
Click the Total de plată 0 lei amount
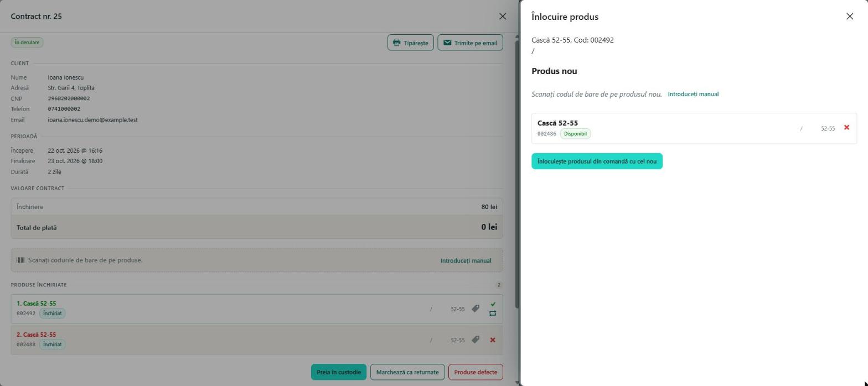point(489,227)
